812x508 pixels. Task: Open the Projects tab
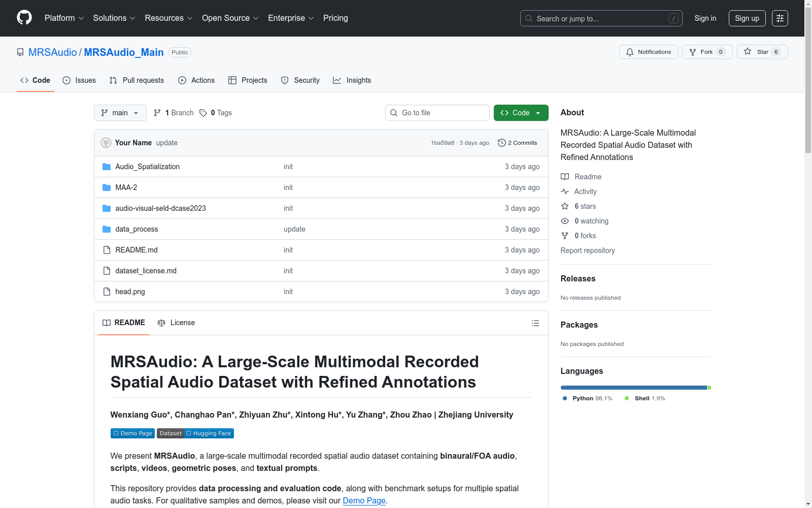click(x=248, y=80)
